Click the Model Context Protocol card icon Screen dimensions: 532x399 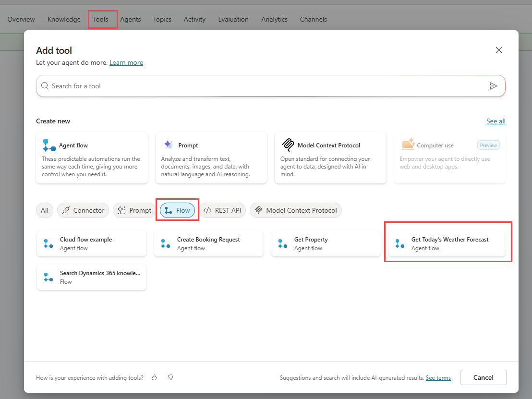[288, 145]
